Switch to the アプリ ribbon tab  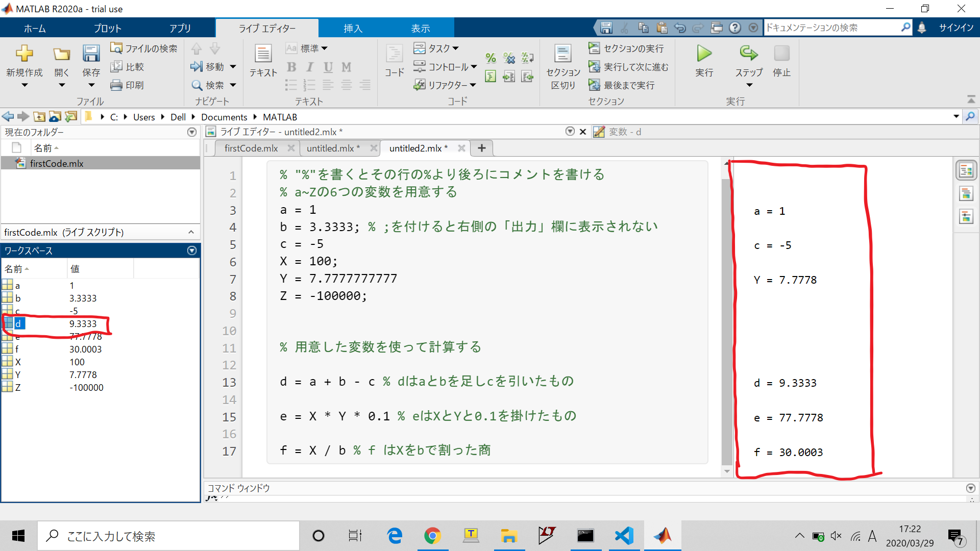180,28
